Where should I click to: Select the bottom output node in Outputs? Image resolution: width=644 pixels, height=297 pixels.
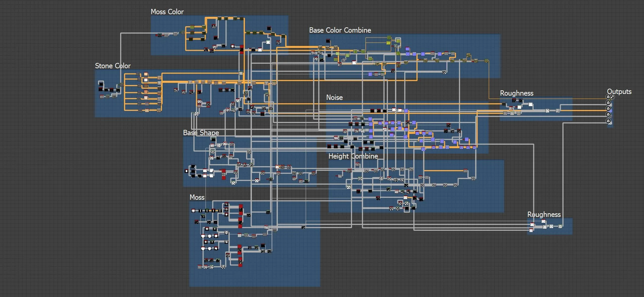tap(608, 121)
